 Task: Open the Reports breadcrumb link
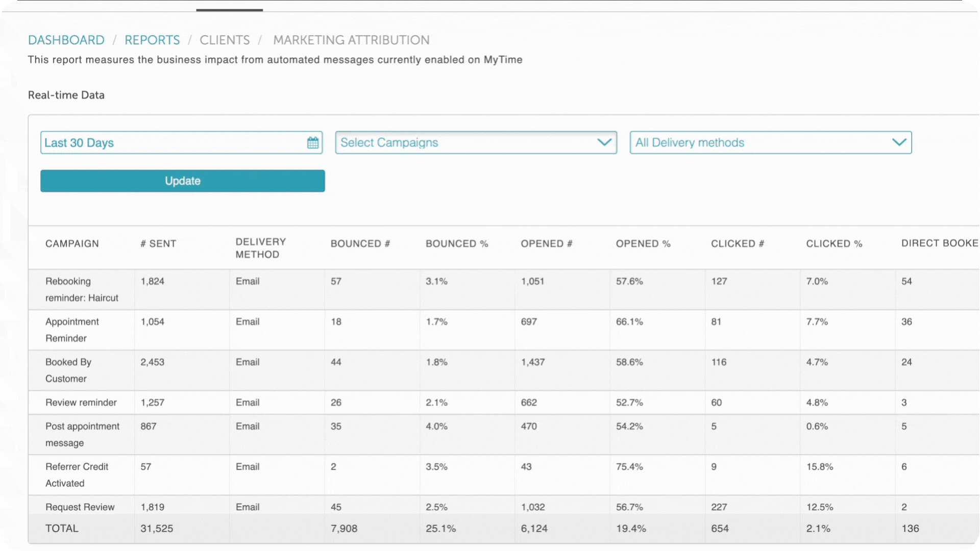click(152, 40)
